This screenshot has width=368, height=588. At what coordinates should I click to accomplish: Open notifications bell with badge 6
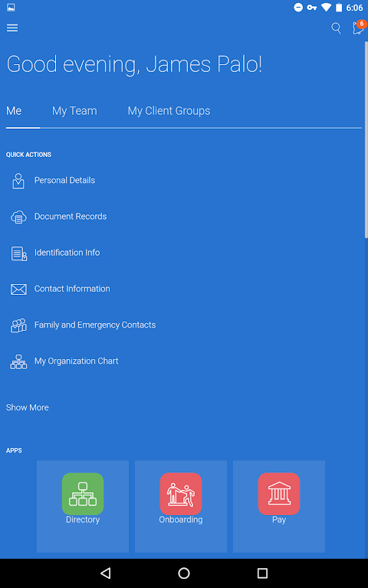359,28
